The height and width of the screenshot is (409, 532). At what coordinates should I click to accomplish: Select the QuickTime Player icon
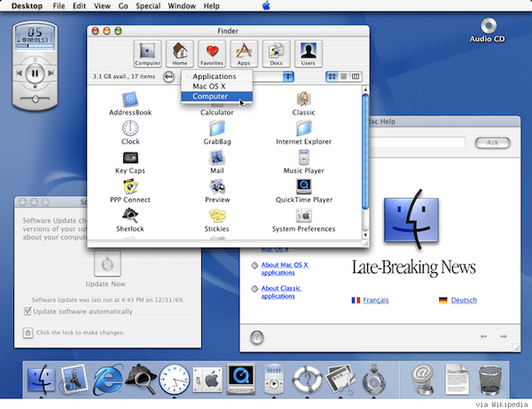303,186
